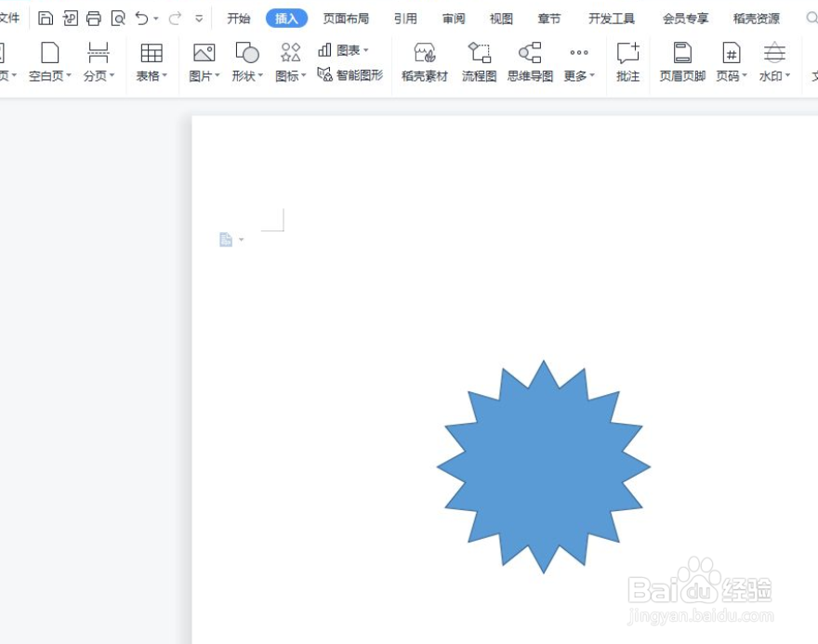Select the 插入 tab

(x=286, y=19)
